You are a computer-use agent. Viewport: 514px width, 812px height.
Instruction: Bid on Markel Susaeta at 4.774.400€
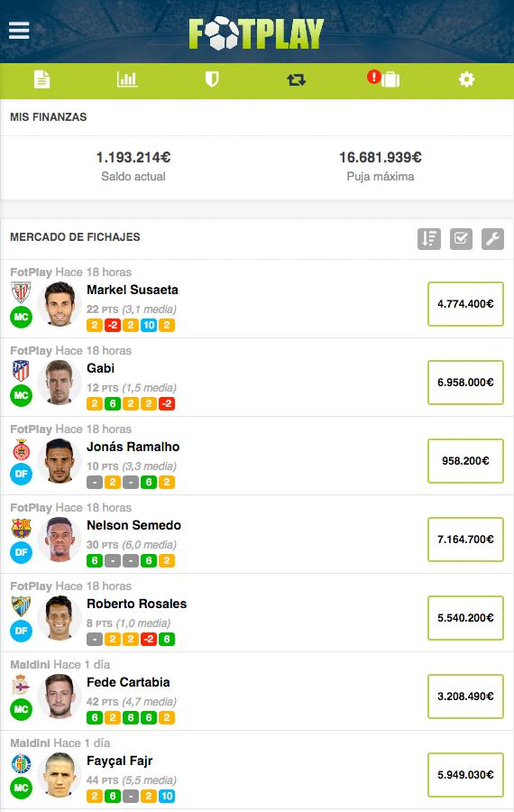pyautogui.click(x=465, y=304)
